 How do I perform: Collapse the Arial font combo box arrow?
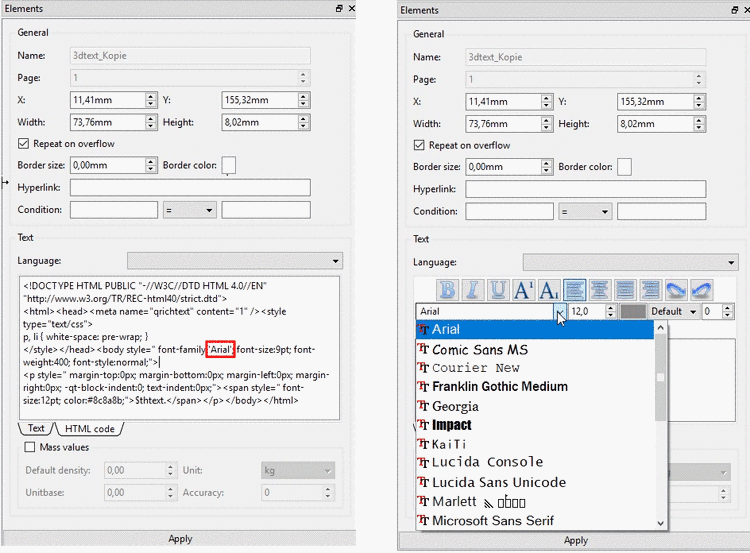(x=560, y=311)
